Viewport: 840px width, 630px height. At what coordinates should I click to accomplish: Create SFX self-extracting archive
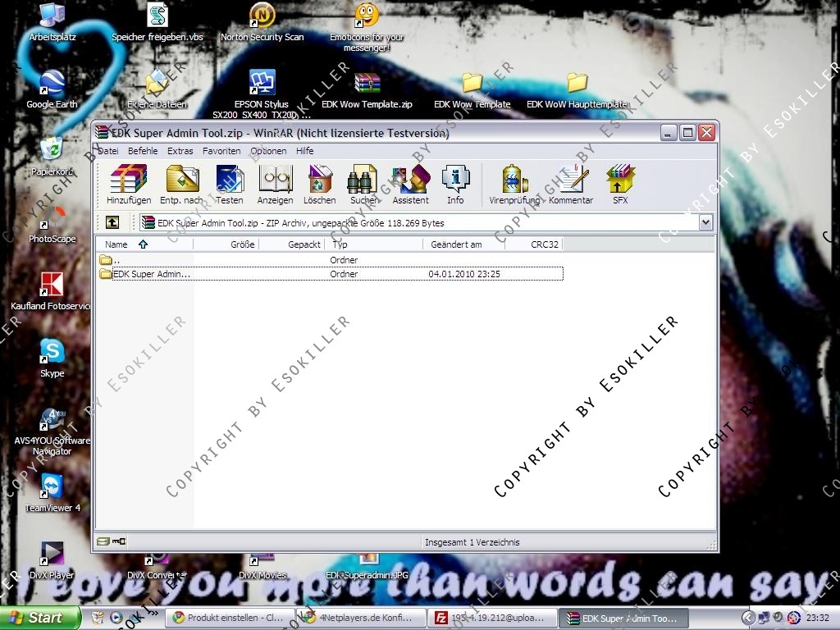[620, 184]
